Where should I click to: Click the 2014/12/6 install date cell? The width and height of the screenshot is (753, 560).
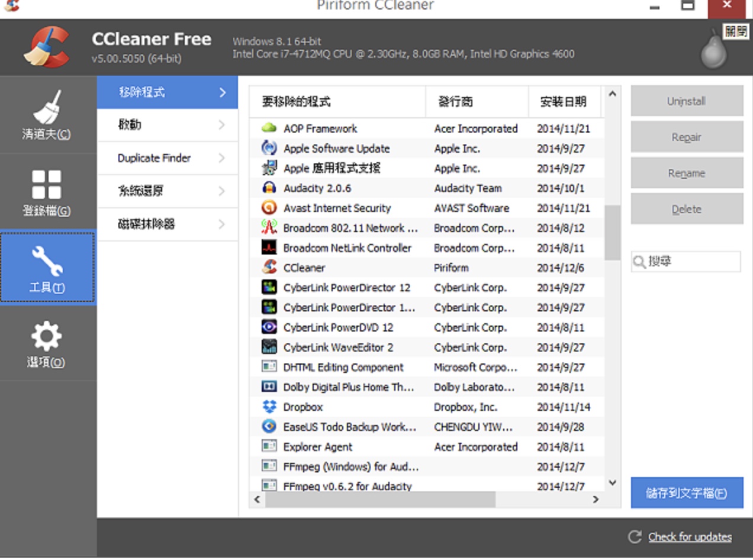[x=561, y=268]
